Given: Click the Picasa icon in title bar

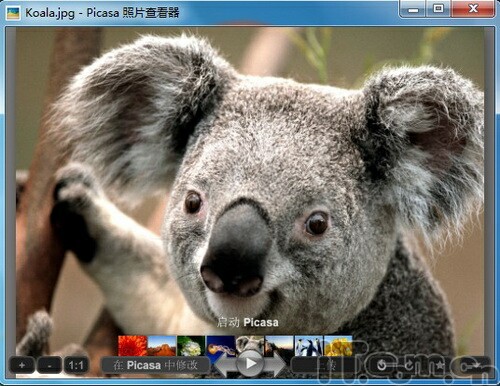Looking at the screenshot, I should (13, 13).
